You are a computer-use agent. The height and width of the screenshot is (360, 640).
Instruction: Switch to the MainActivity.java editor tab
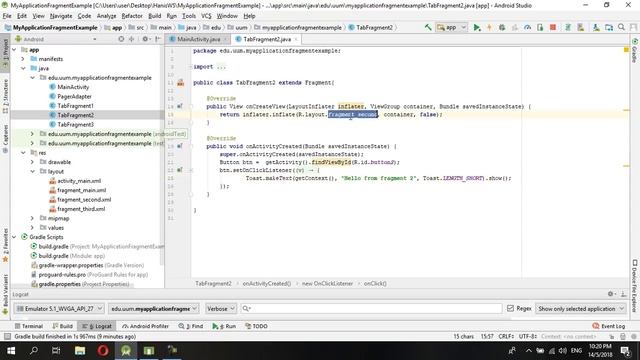coord(198,39)
